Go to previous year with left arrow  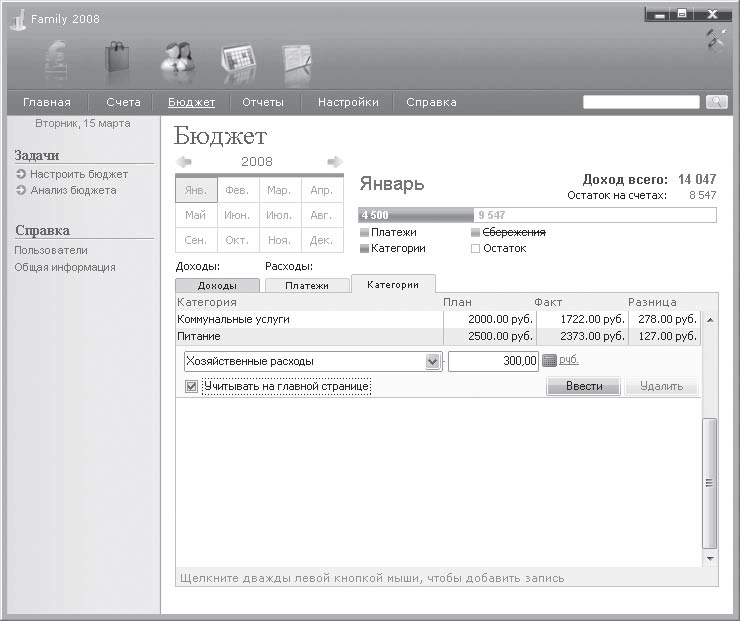(x=184, y=162)
